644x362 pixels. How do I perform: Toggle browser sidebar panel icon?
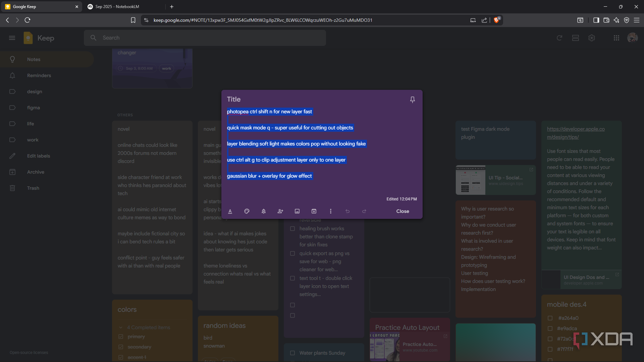(x=596, y=20)
